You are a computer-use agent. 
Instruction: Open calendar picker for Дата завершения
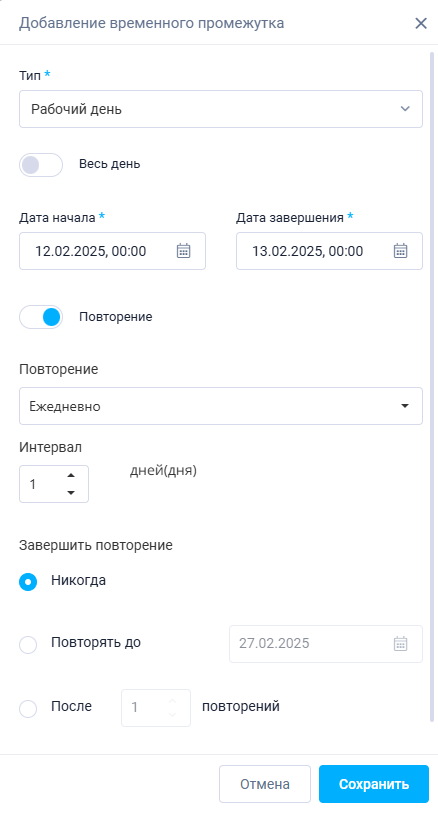tap(400, 251)
